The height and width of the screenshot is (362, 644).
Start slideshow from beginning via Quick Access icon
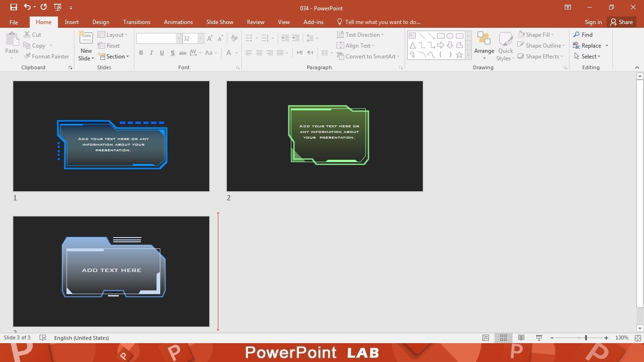[58, 8]
